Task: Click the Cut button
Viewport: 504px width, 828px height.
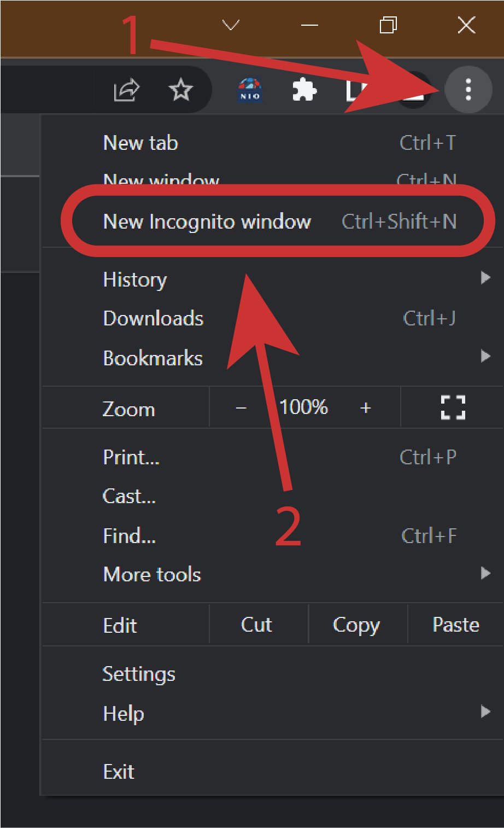Action: [x=256, y=625]
